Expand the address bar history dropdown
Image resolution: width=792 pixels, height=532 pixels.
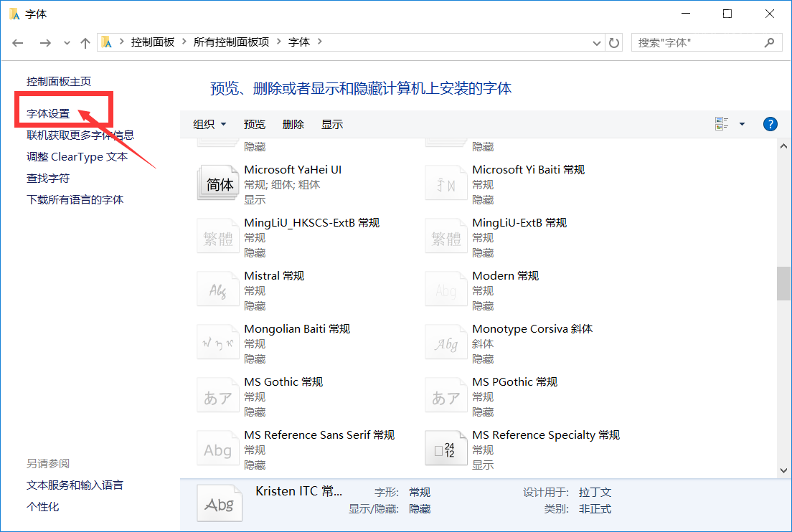click(x=597, y=43)
